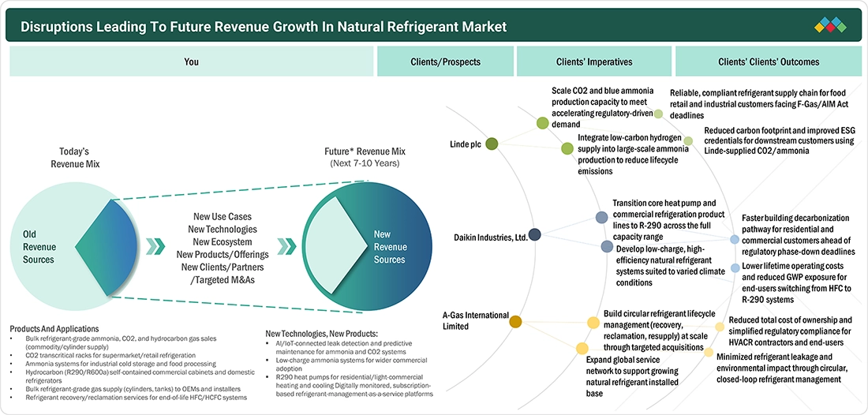
Task: Click the multicolored diamond logo in the title bar
Action: [x=830, y=25]
